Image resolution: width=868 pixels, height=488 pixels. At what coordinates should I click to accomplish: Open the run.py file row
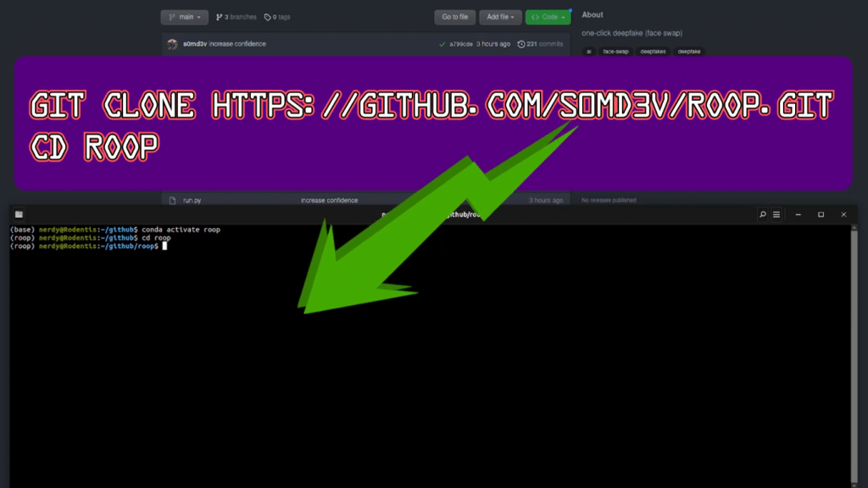tap(366, 200)
